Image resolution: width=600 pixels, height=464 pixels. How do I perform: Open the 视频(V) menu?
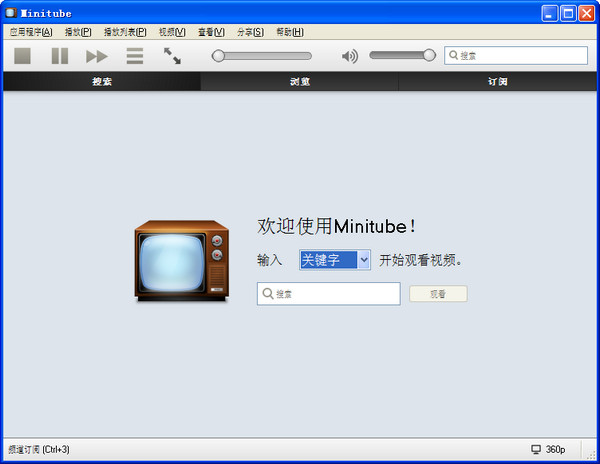[172, 32]
